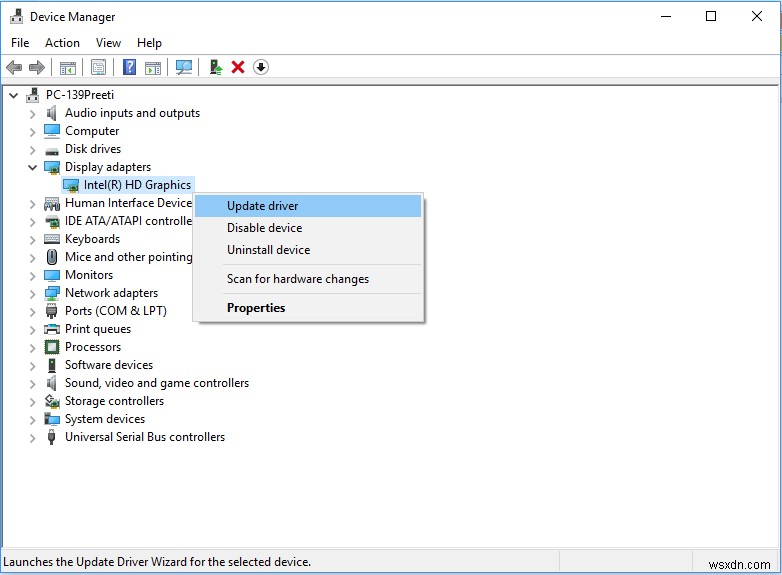Click the System devices folder icon
The image size is (782, 575).
click(x=52, y=419)
